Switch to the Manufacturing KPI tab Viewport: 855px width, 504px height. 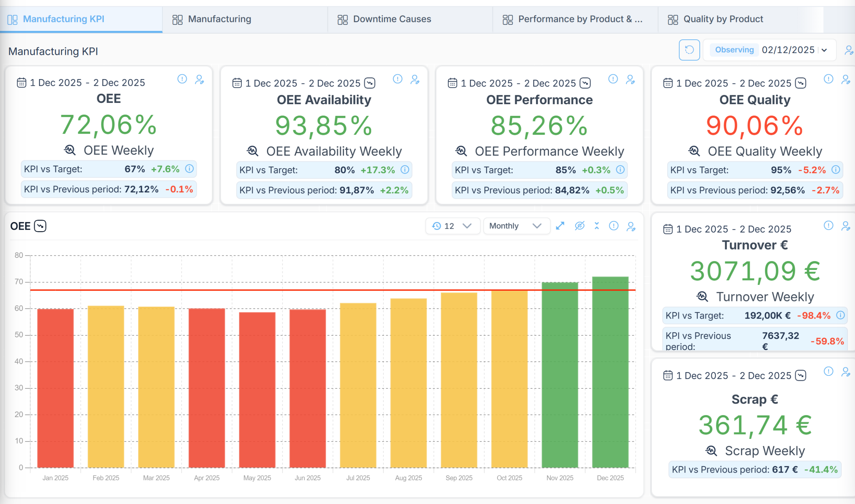[x=81, y=19]
